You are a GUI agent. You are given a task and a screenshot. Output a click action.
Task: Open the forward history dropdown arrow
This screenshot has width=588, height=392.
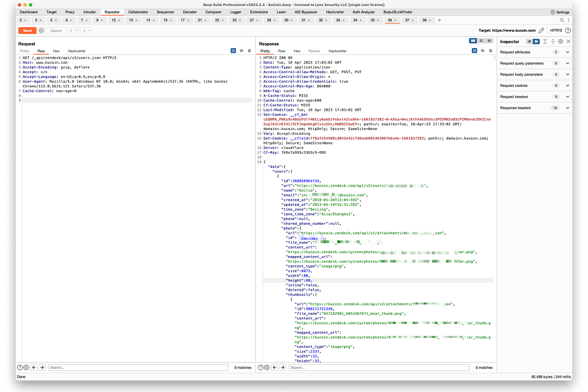(90, 30)
